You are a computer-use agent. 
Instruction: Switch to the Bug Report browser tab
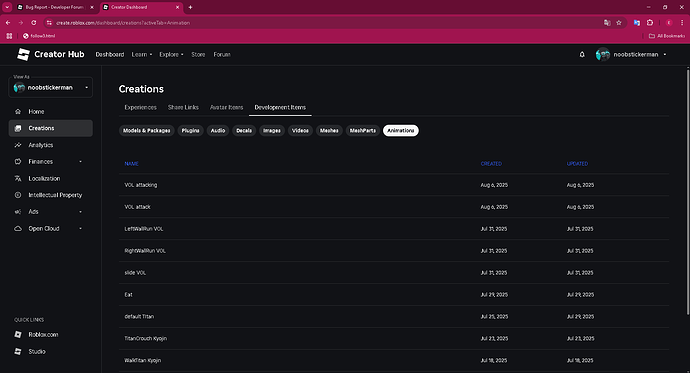point(54,7)
